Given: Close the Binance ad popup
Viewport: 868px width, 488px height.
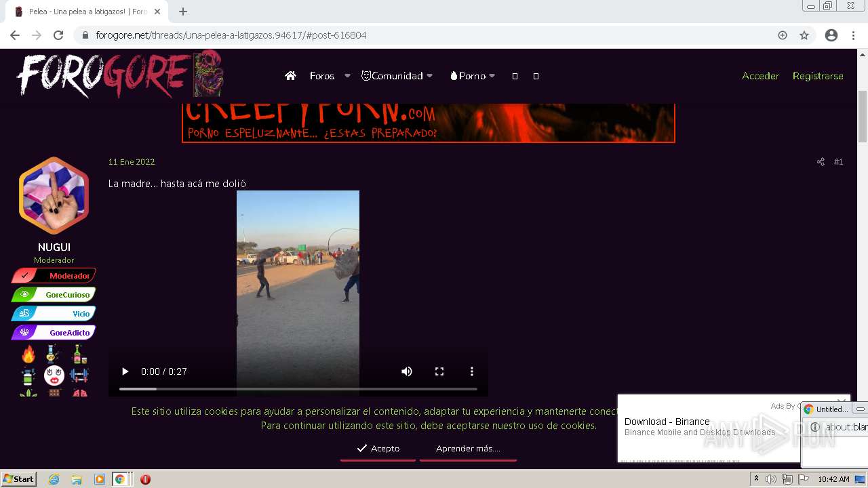Looking at the screenshot, I should (x=841, y=401).
